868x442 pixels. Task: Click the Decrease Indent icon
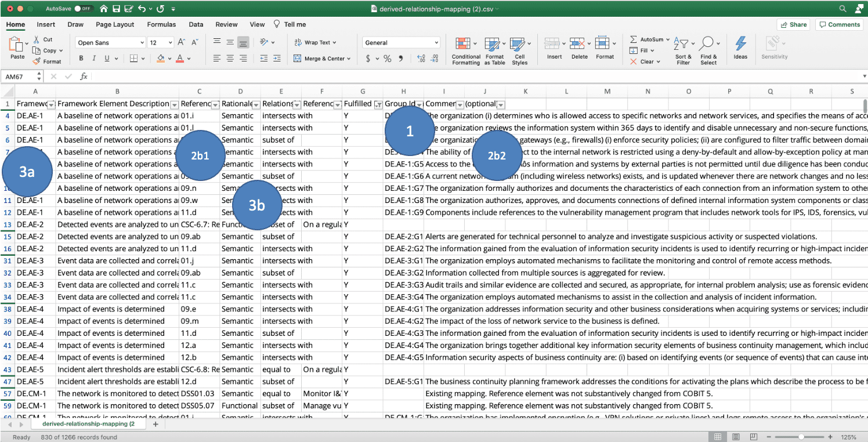coord(263,59)
